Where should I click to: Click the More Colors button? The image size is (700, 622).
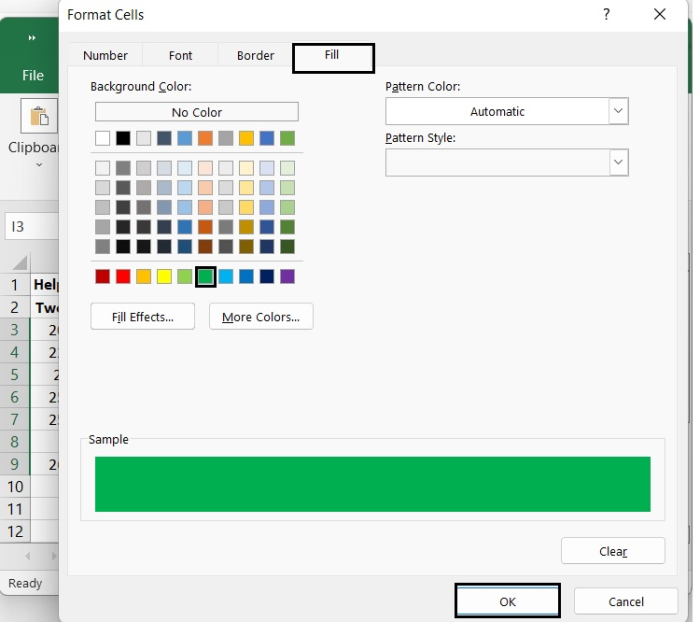click(x=261, y=317)
